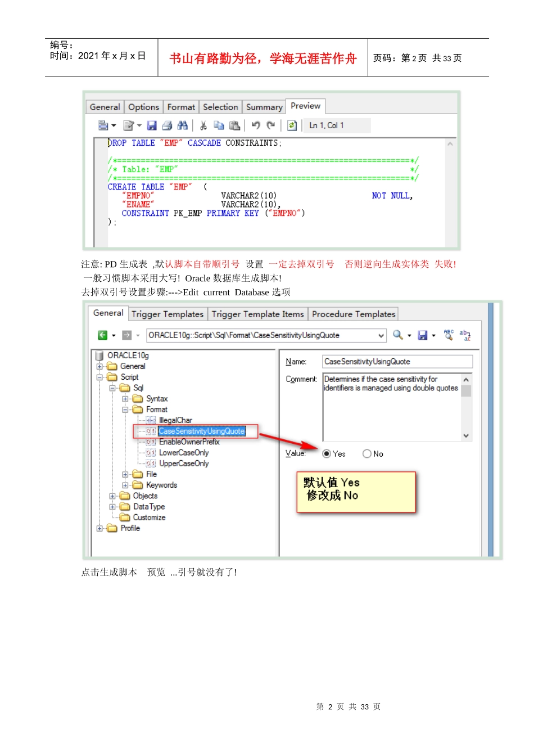Open the Preview tab

click(x=306, y=106)
